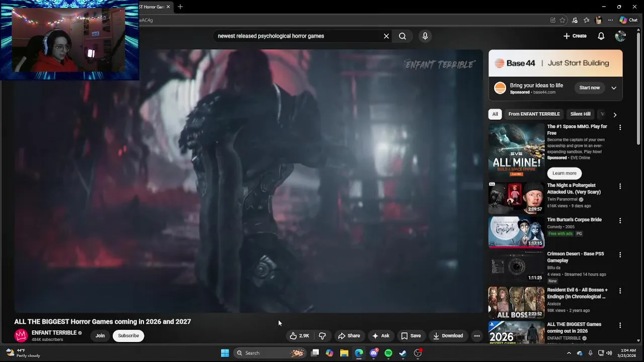The height and width of the screenshot is (362, 644).
Task: Show hidden system tray icons
Action: click(570, 353)
